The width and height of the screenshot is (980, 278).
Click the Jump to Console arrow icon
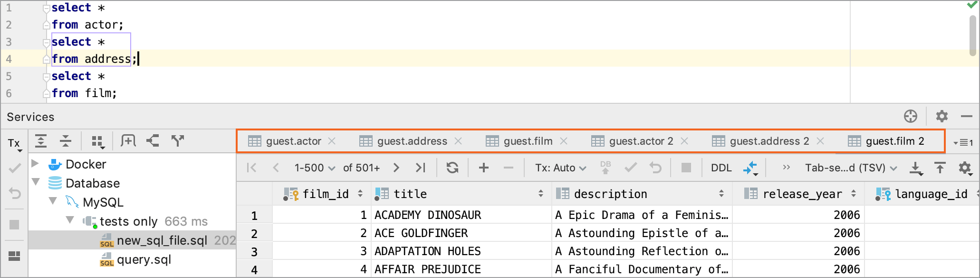click(x=153, y=140)
